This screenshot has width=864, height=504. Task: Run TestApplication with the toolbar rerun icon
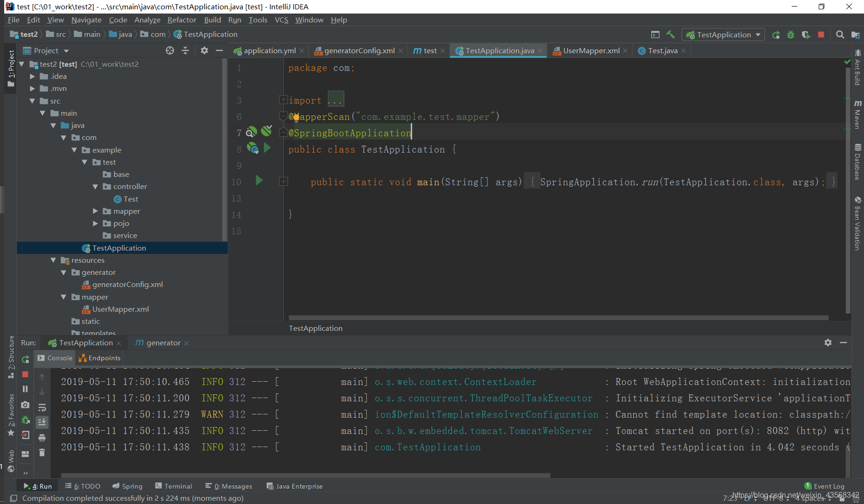click(x=776, y=35)
